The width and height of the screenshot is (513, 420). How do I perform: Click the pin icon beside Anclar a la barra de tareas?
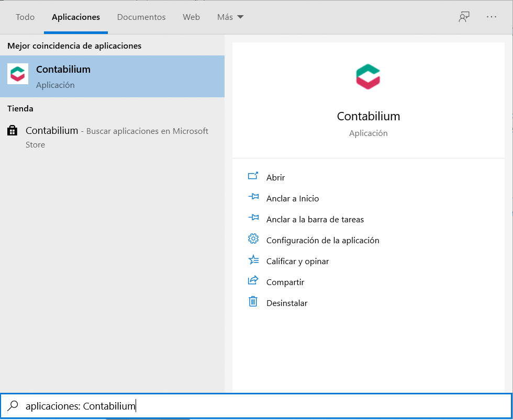(253, 218)
